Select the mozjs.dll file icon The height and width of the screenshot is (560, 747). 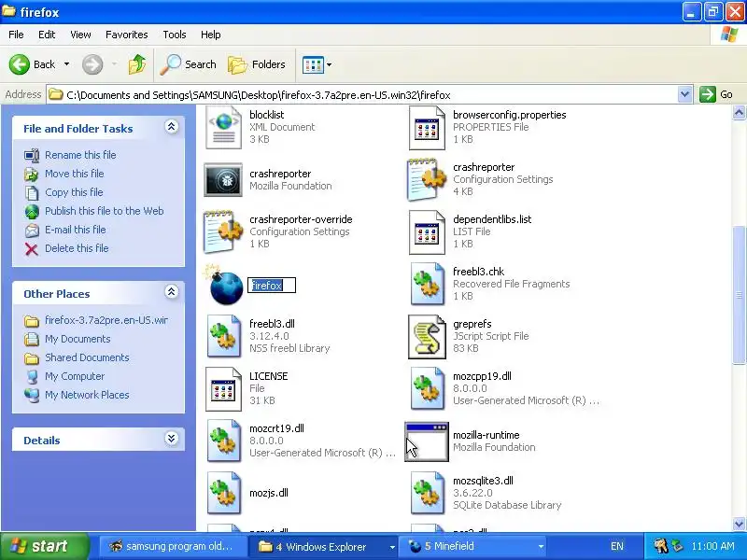[x=223, y=494]
